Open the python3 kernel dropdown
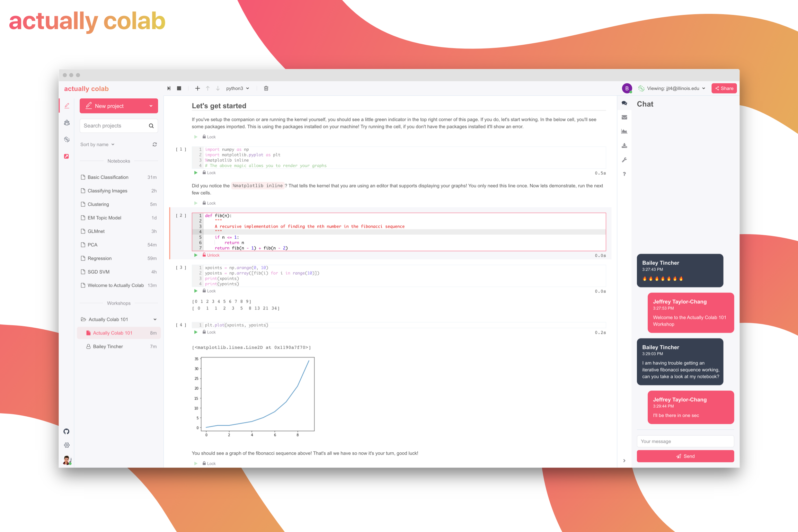The height and width of the screenshot is (532, 798). (237, 88)
